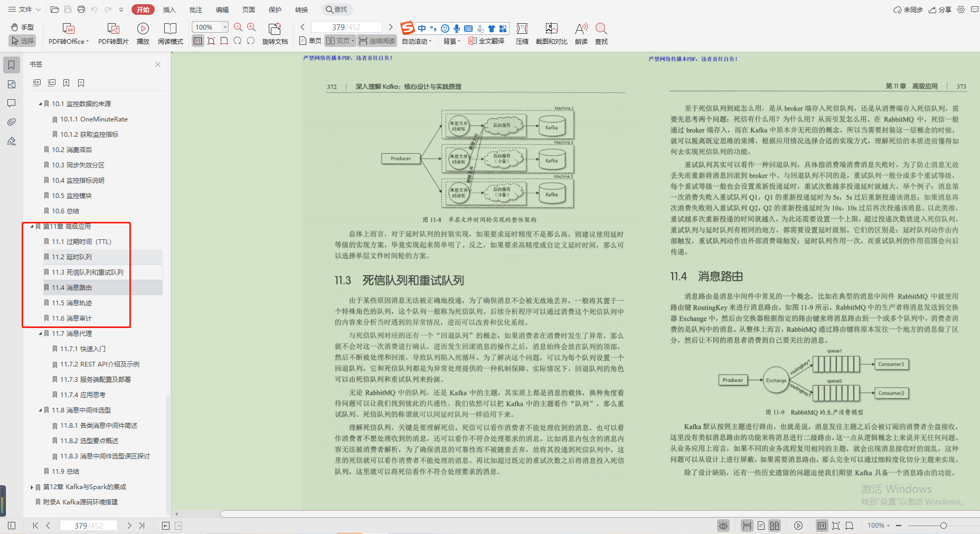Click 未同步 sync status button

click(908, 10)
